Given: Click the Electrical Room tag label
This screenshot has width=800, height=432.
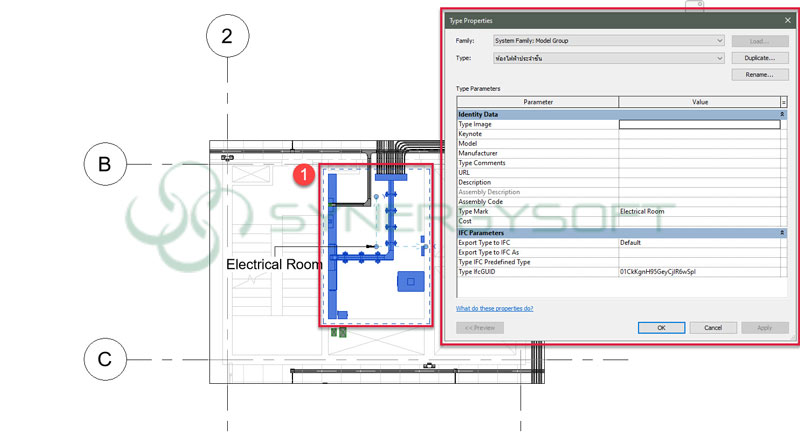Looking at the screenshot, I should [274, 265].
